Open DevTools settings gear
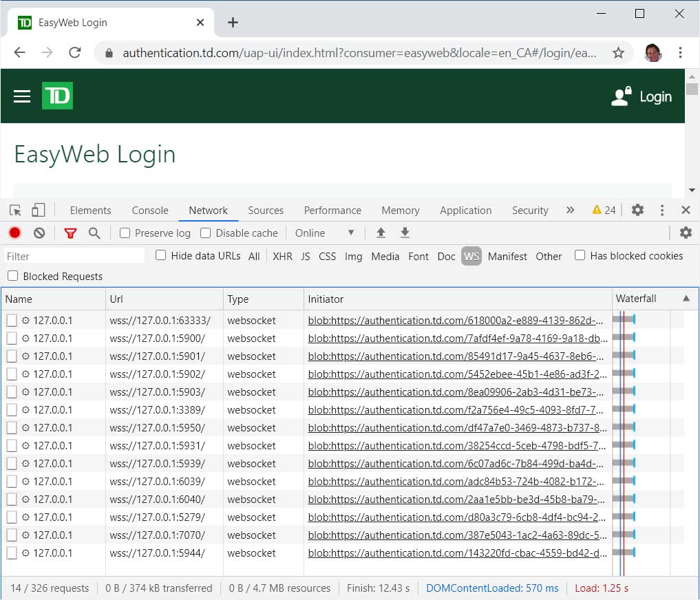Viewport: 700px width, 600px height. pos(637,210)
